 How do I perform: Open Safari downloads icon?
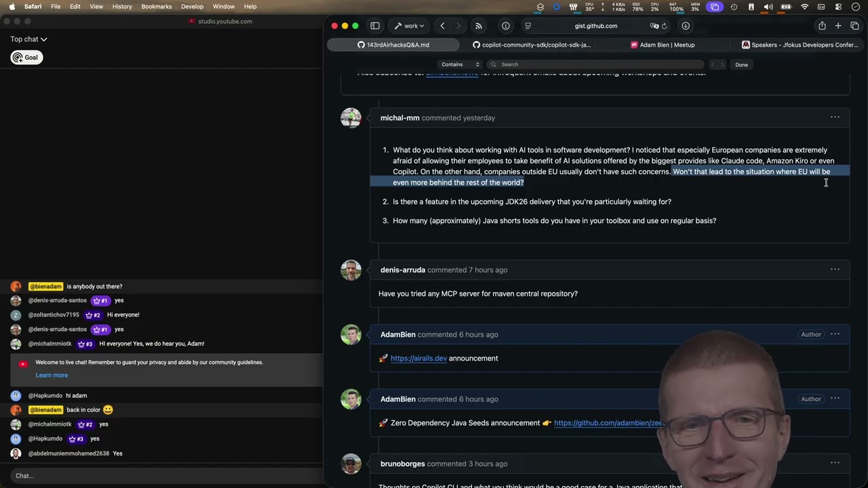686,26
